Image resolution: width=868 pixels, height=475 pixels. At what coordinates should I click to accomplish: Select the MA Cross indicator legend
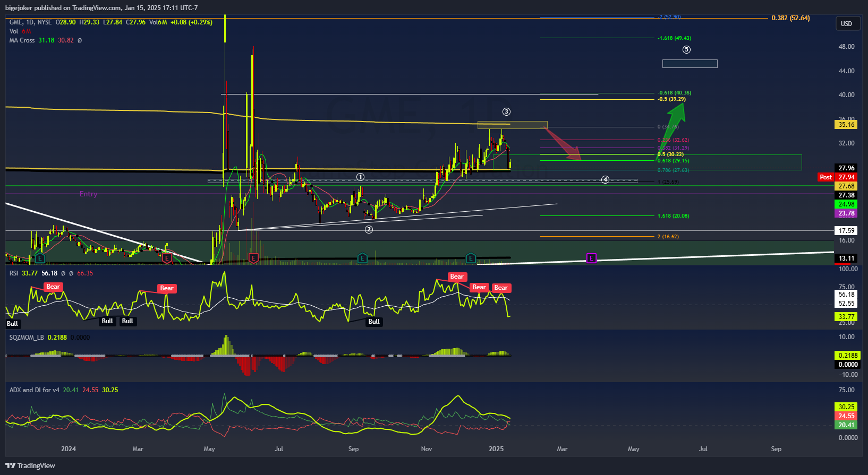coord(22,40)
